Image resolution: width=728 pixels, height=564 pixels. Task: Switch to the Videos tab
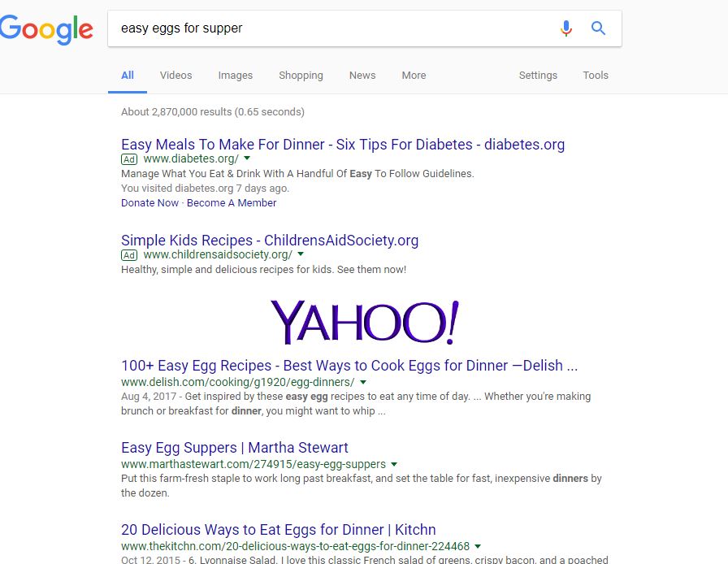tap(176, 76)
